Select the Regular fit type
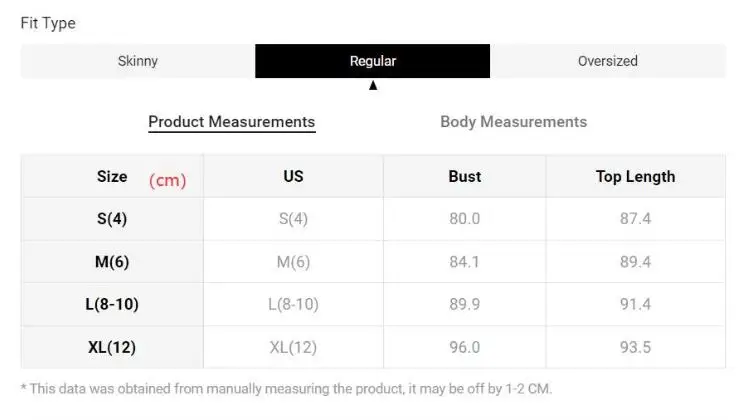This screenshot has height=420, width=754. 373,61
